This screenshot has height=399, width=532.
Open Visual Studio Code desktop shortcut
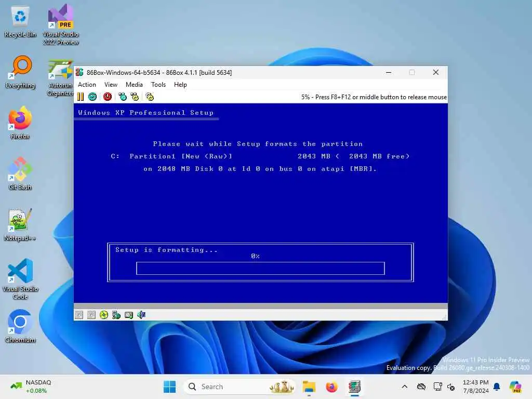point(20,279)
